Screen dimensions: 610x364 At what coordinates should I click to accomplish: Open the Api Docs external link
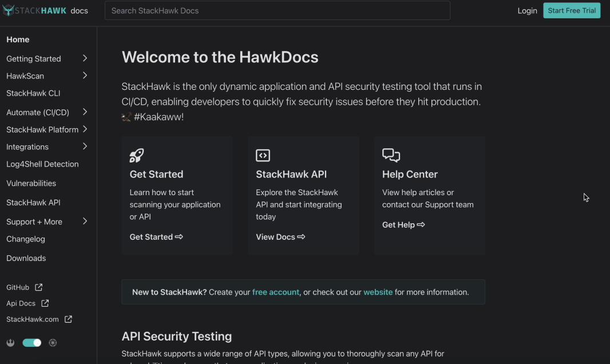click(21, 303)
